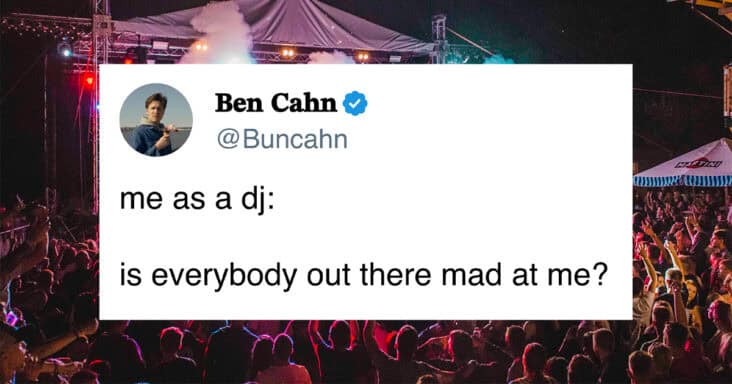Open Ben Cahn's round profile avatar
The width and height of the screenshot is (732, 384).
[x=156, y=120]
